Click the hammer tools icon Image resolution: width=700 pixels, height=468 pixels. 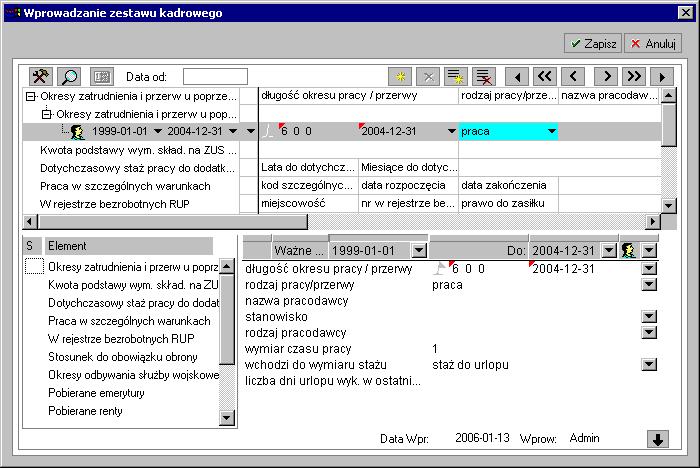[x=41, y=76]
